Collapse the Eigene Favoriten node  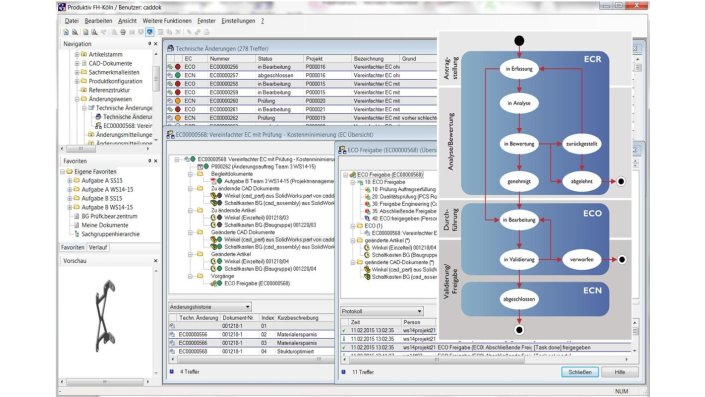62,171
